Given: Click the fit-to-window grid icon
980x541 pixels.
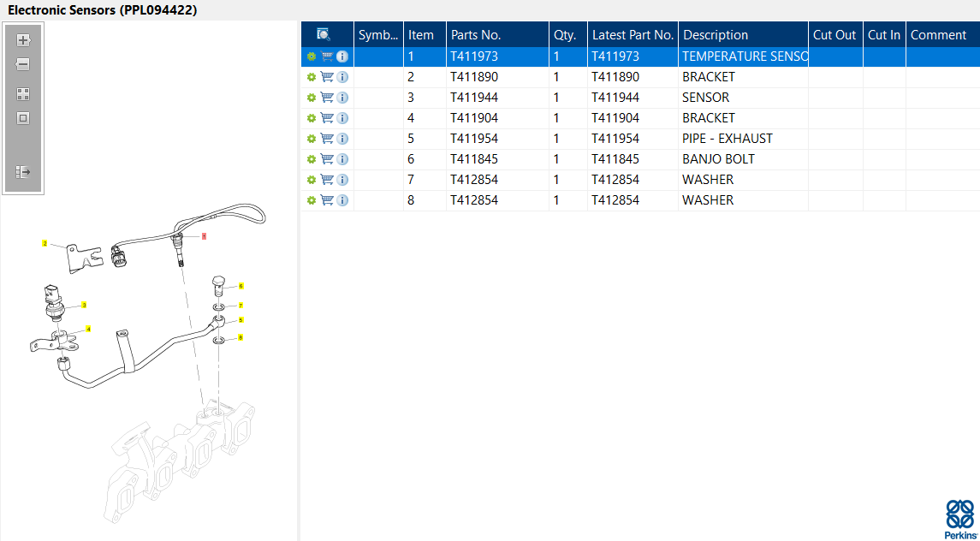Looking at the screenshot, I should click(23, 94).
